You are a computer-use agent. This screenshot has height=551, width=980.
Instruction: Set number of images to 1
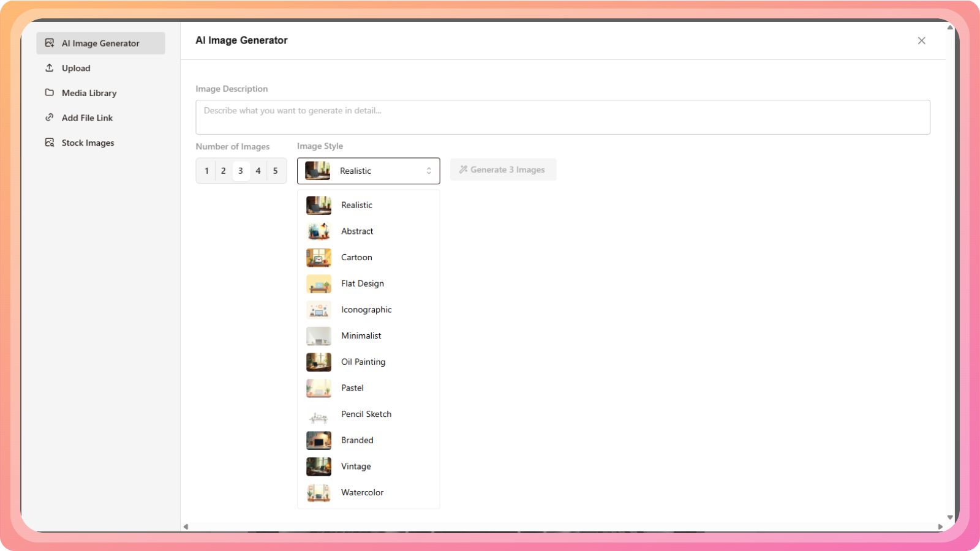[206, 171]
